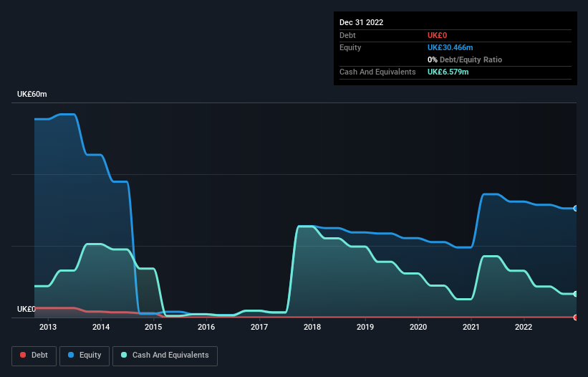Toggle the Debt series legend button
Image resolution: width=588 pixels, height=377 pixels.
point(34,355)
